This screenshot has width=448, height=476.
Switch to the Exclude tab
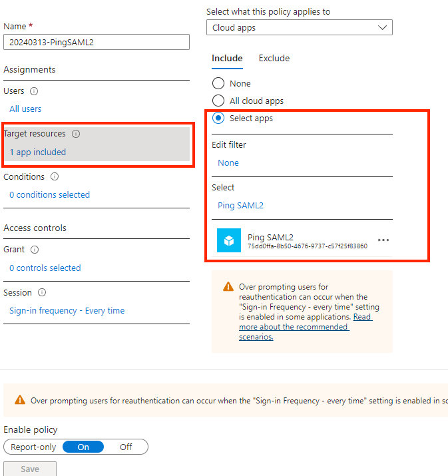point(274,59)
